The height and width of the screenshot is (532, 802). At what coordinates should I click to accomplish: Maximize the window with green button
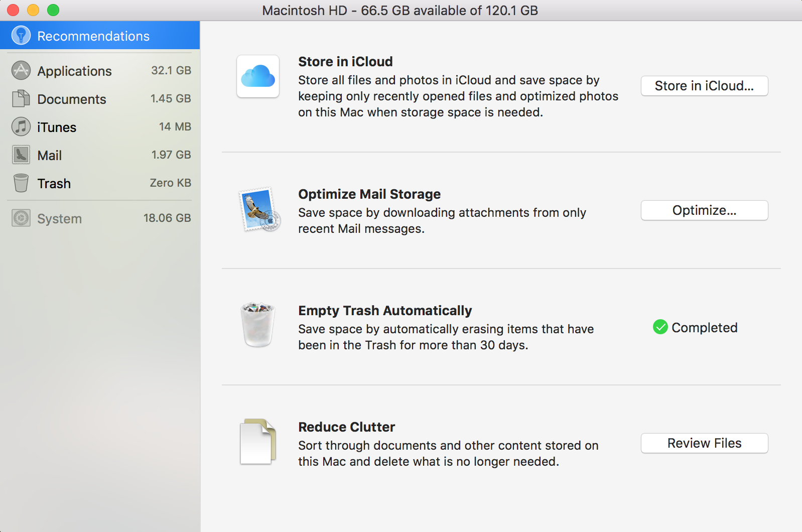(53, 10)
